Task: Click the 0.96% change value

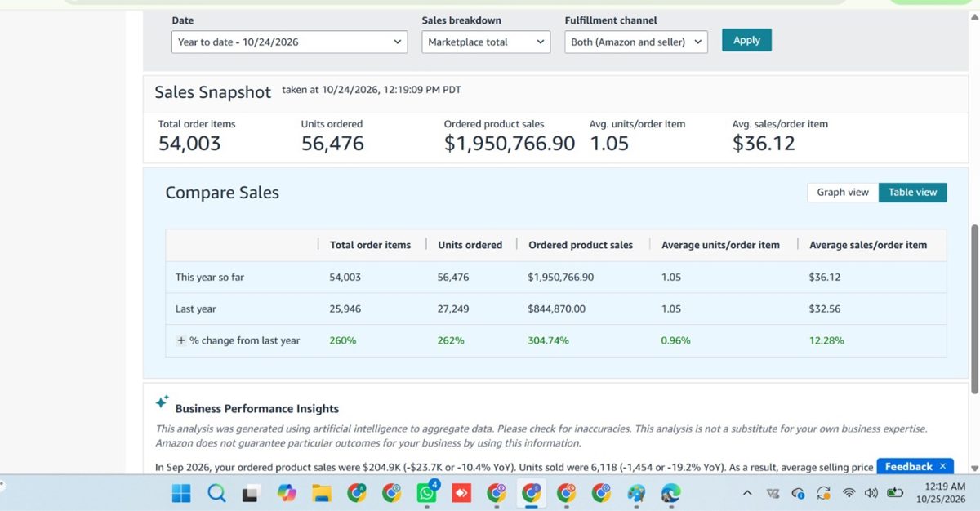Action: pos(676,340)
